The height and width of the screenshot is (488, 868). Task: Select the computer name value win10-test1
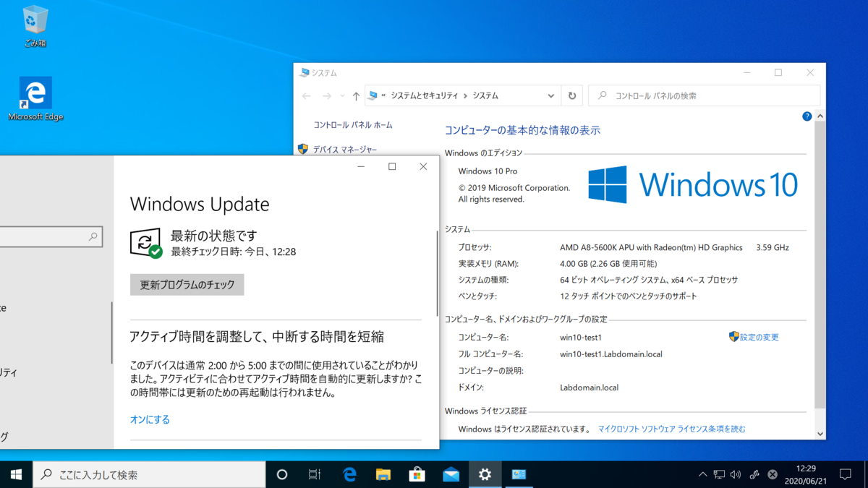coord(581,338)
